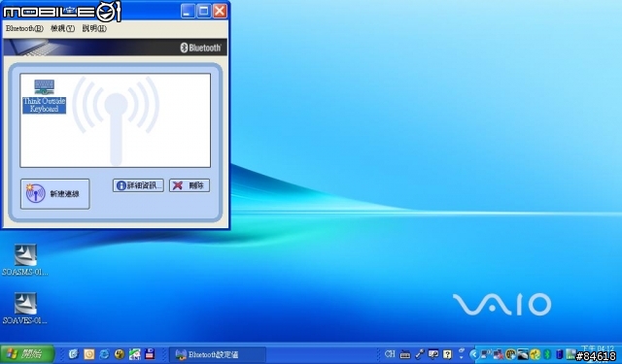This screenshot has height=364, width=622.
Task: Expand hidden system tray icons arrow
Action: (473, 354)
